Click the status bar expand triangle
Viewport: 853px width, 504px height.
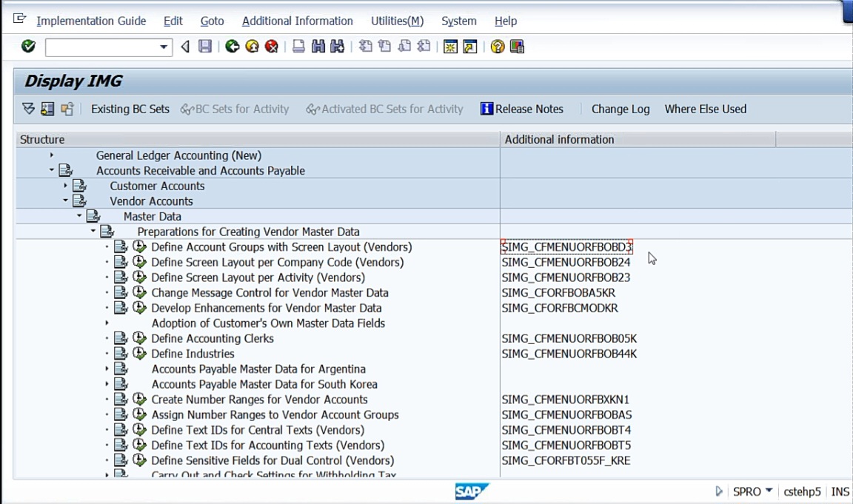coord(719,491)
